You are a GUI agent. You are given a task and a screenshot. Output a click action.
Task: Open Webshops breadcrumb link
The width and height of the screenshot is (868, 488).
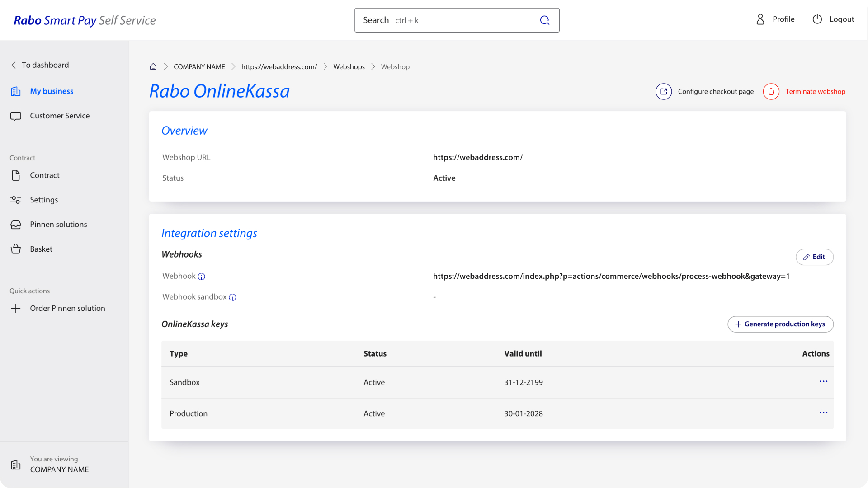coord(349,67)
